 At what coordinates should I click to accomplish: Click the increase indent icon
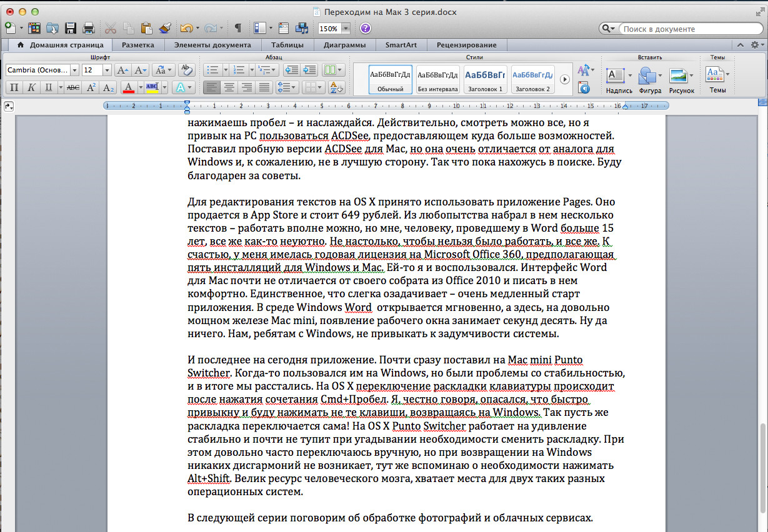309,70
